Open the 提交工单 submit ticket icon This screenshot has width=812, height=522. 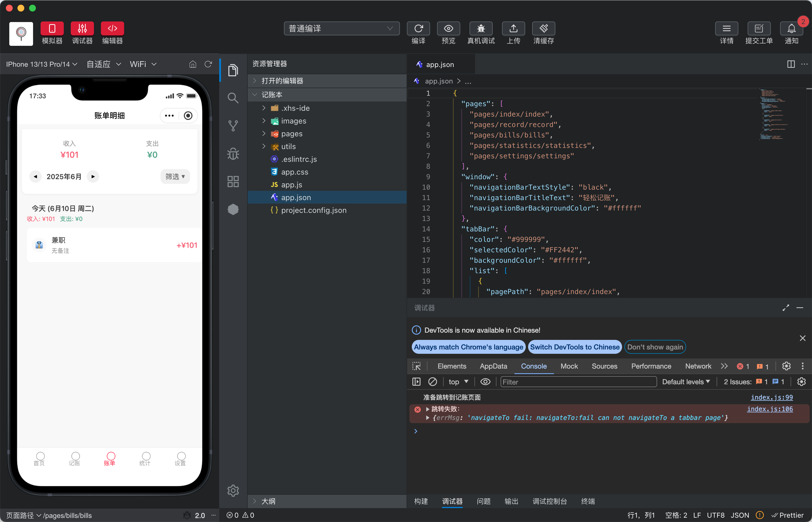click(759, 28)
